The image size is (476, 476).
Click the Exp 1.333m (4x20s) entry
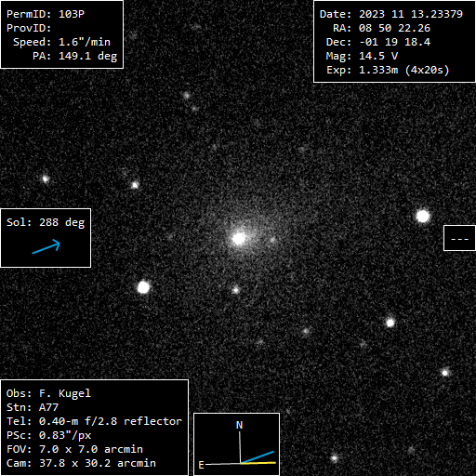pos(388,71)
